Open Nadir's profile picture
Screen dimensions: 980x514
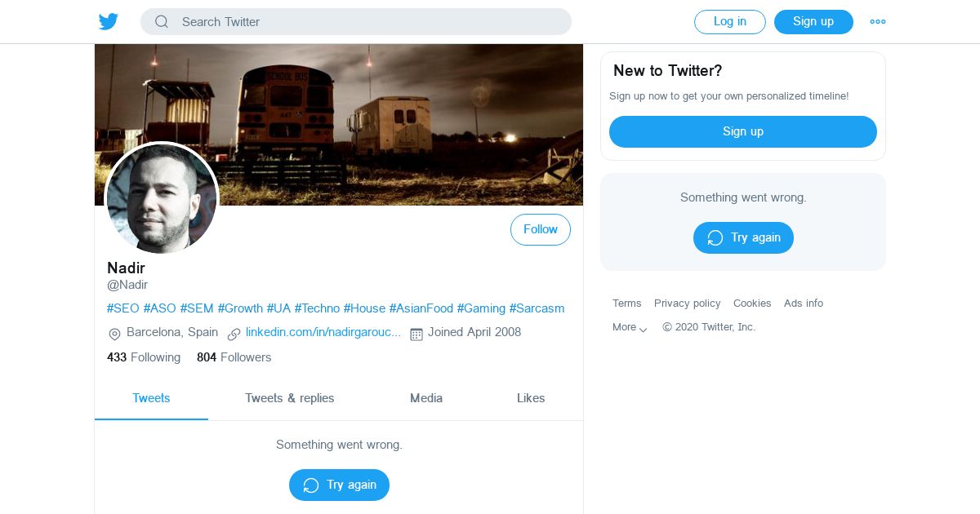click(162, 198)
